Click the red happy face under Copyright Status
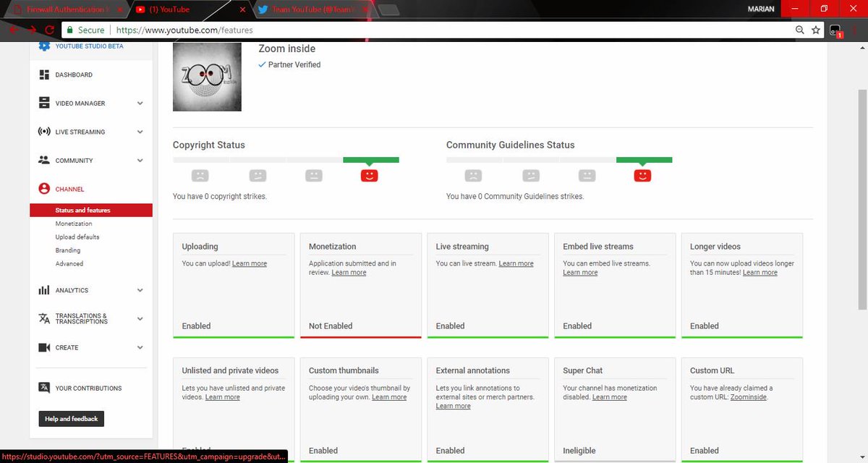The height and width of the screenshot is (463, 868). [370, 175]
